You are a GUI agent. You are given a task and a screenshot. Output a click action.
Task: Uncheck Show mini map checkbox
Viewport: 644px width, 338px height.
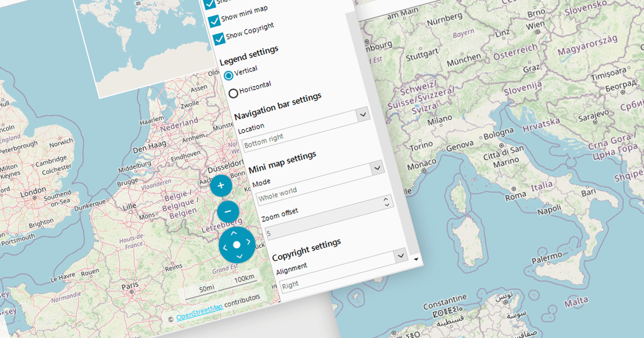[x=214, y=21]
